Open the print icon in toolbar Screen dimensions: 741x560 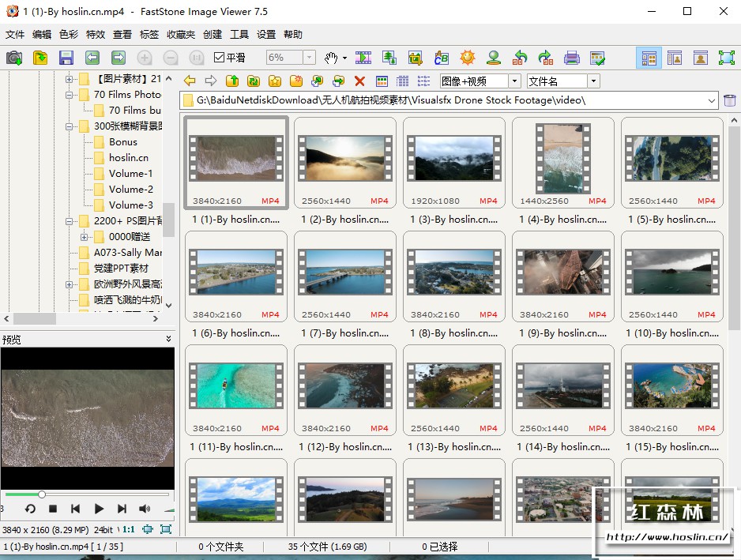pos(572,58)
